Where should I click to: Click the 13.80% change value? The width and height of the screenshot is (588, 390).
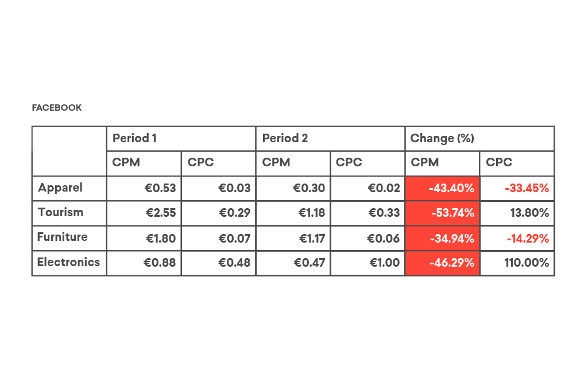coord(529,213)
